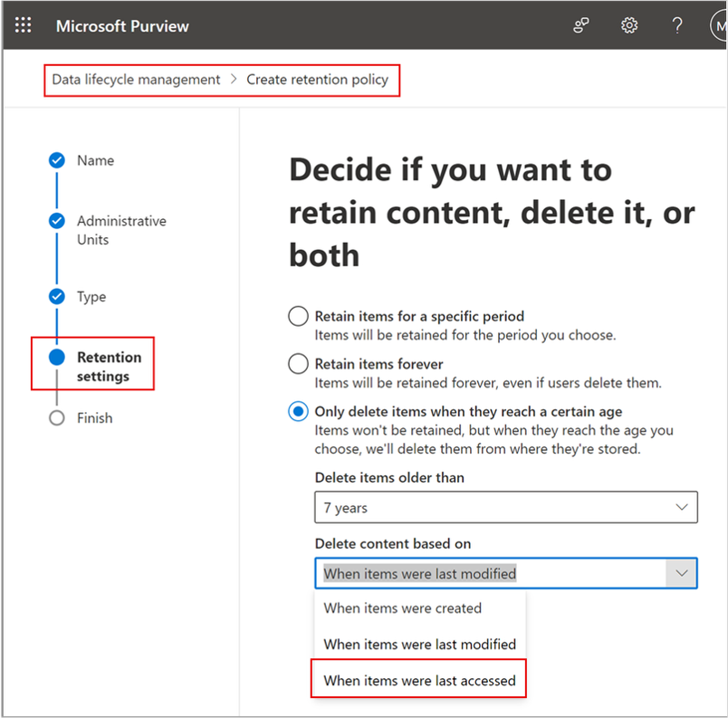Collapse the Delete content based on dropdown

pos(681,573)
